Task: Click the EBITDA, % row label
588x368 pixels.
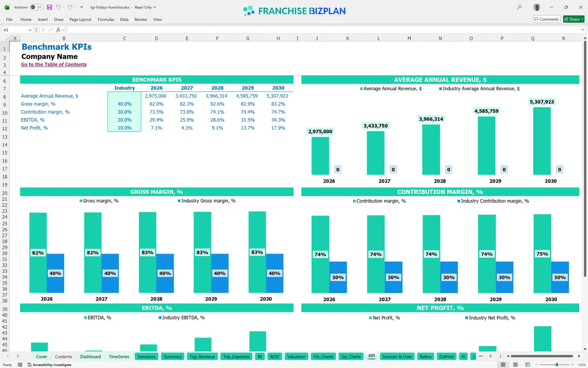Action: [x=33, y=120]
